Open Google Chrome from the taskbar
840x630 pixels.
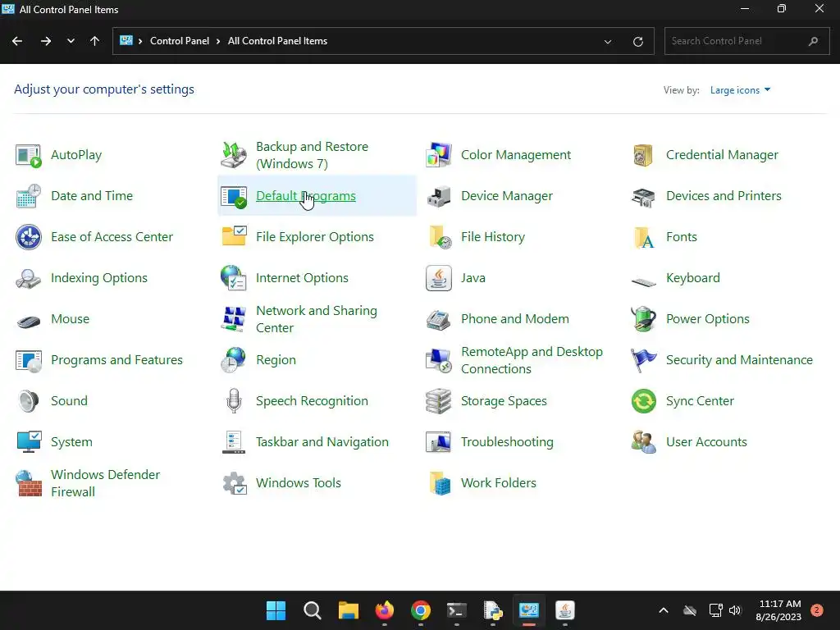(x=421, y=610)
